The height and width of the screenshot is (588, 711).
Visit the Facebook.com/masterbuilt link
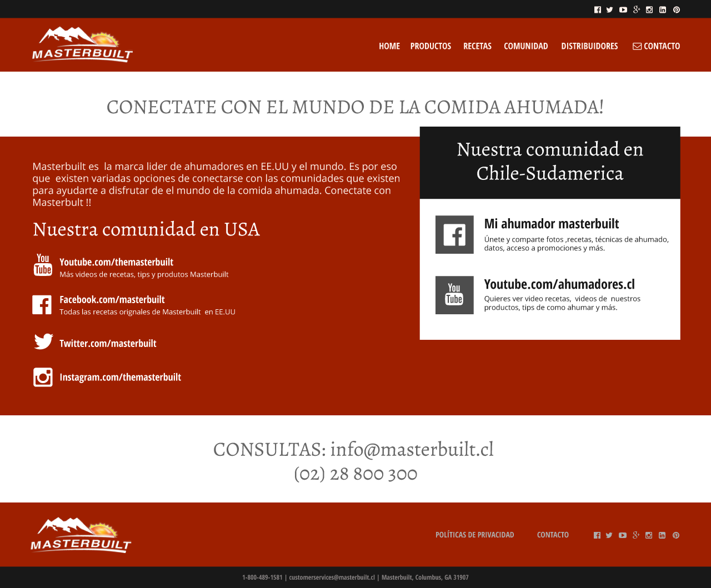pos(112,300)
